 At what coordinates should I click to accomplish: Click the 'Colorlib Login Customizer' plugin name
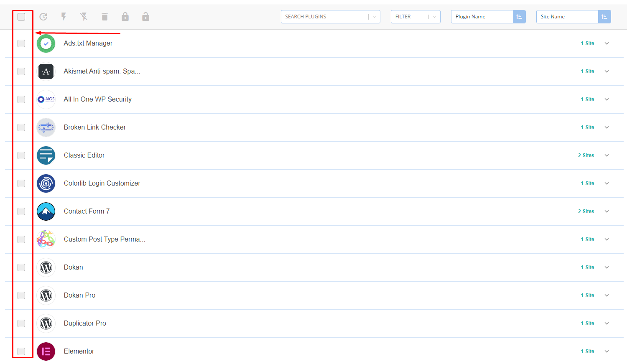click(x=102, y=183)
